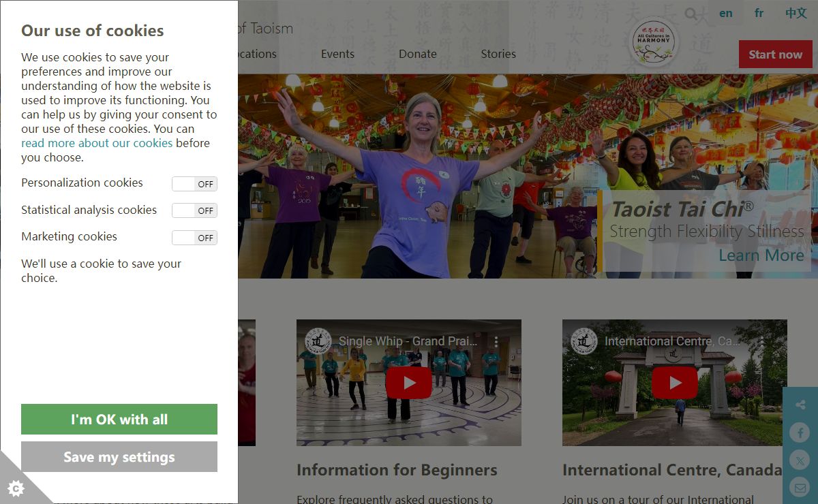Open Single Whip video options menu
Viewport: 818px width, 504px height.
(497, 341)
